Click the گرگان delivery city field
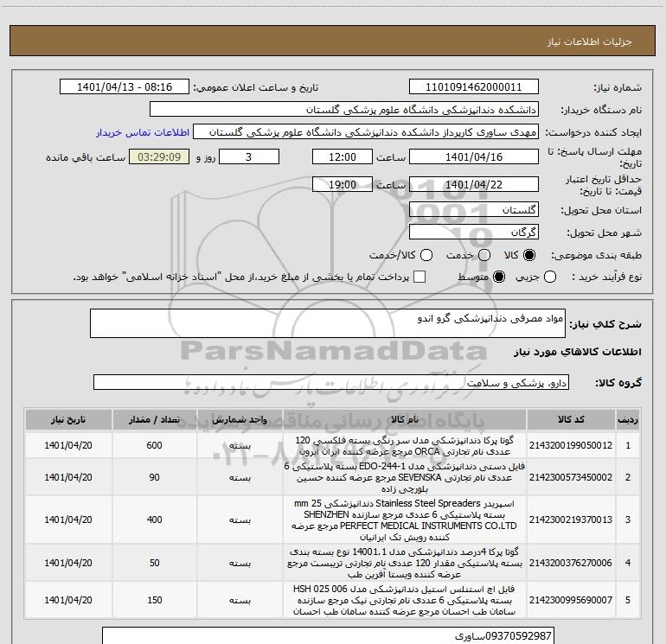The height and width of the screenshot is (644, 666). pos(474,233)
